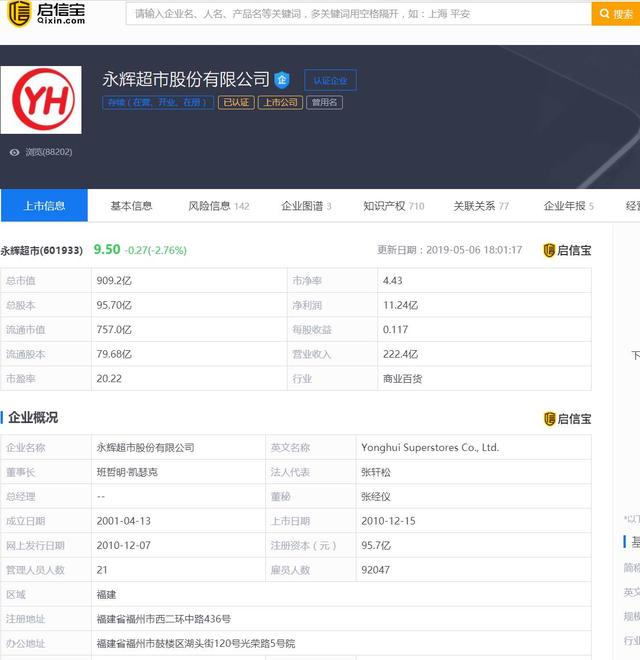Click the 已认证 tag

pos(236,102)
